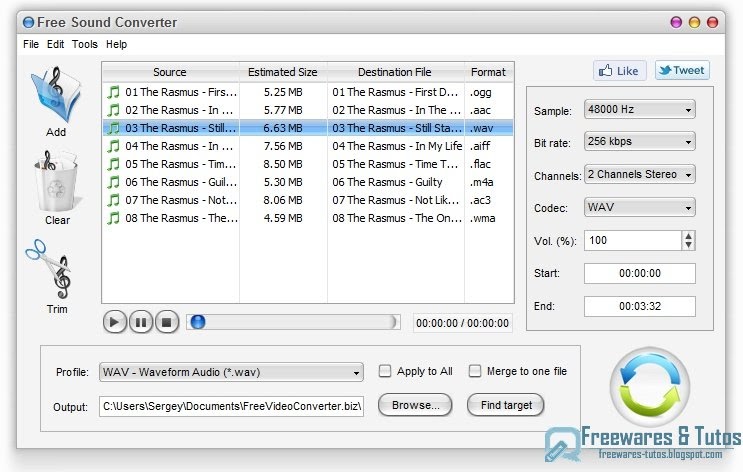The image size is (743, 472).
Task: Click destination '06 The Rasmus - Guilty'
Action: coord(387,182)
